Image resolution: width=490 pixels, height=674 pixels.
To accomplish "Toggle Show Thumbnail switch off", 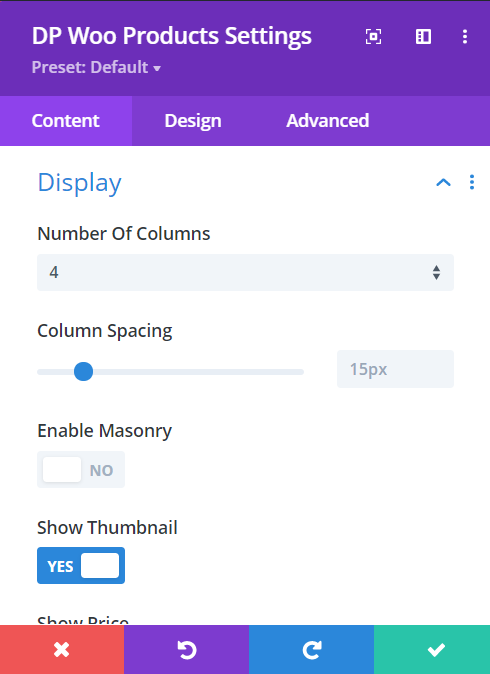I will [81, 566].
